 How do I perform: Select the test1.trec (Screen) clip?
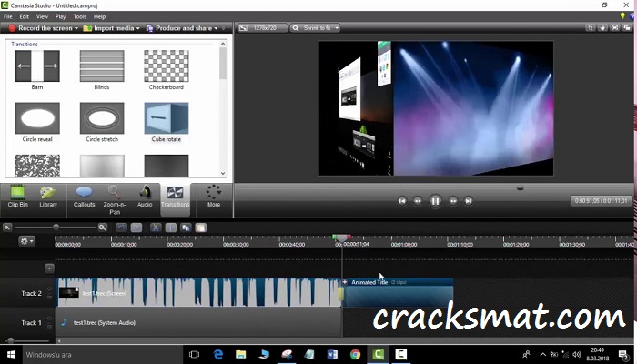[x=198, y=293]
